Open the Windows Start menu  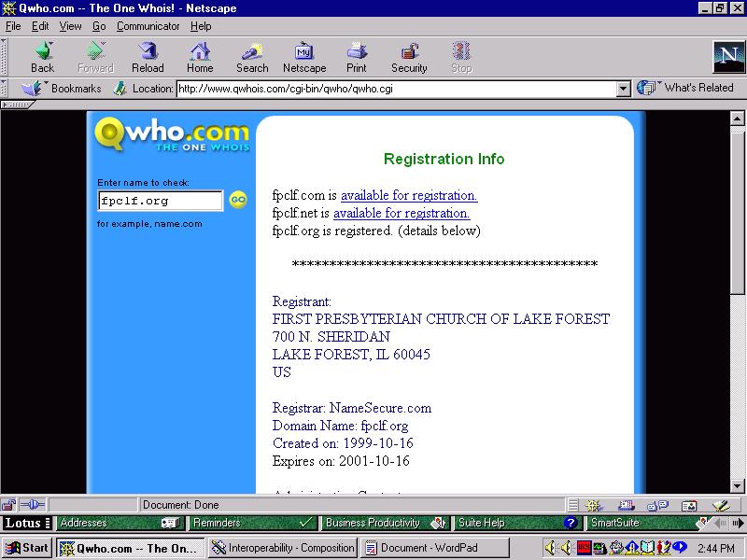[27, 548]
